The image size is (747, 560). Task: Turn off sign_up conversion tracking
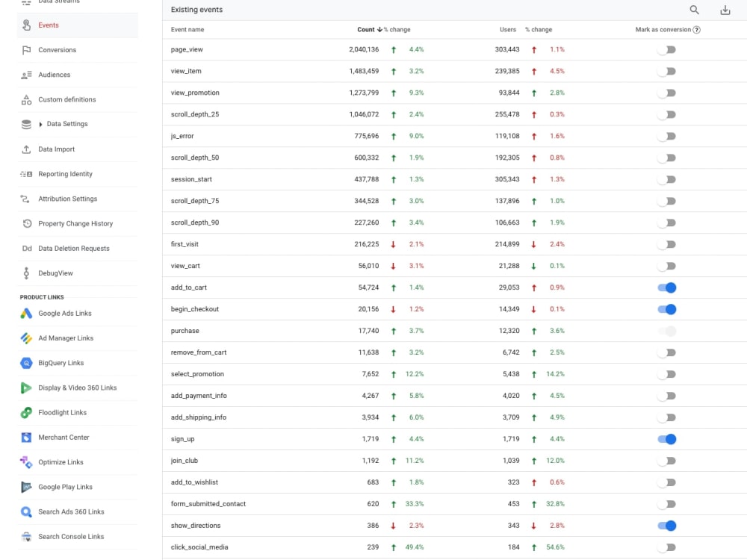[x=667, y=439]
